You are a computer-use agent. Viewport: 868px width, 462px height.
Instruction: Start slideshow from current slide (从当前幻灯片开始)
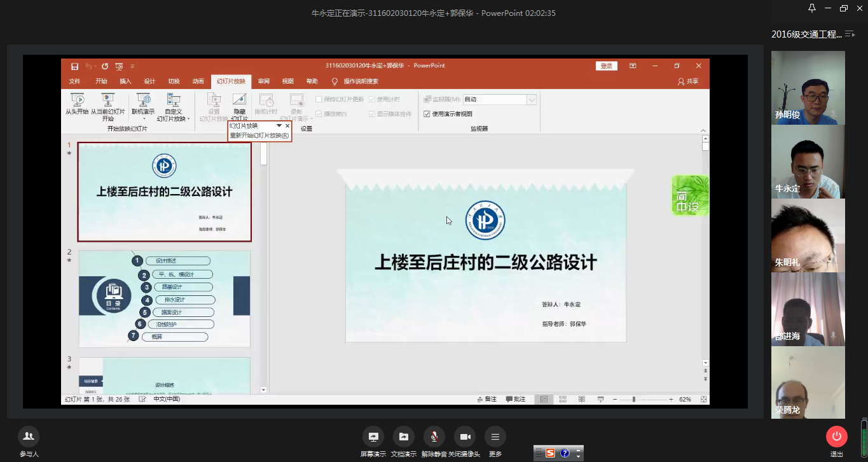pyautogui.click(x=107, y=101)
